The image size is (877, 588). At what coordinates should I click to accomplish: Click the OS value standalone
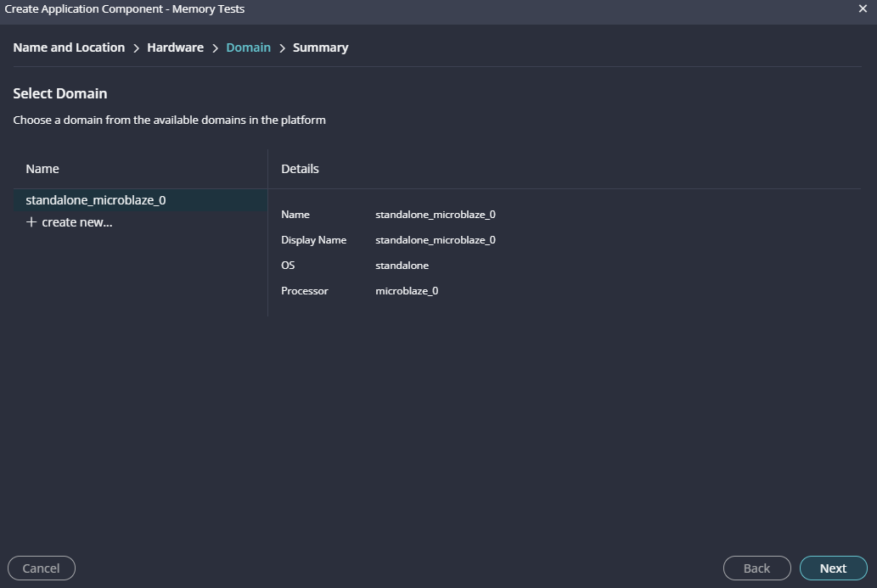click(402, 266)
